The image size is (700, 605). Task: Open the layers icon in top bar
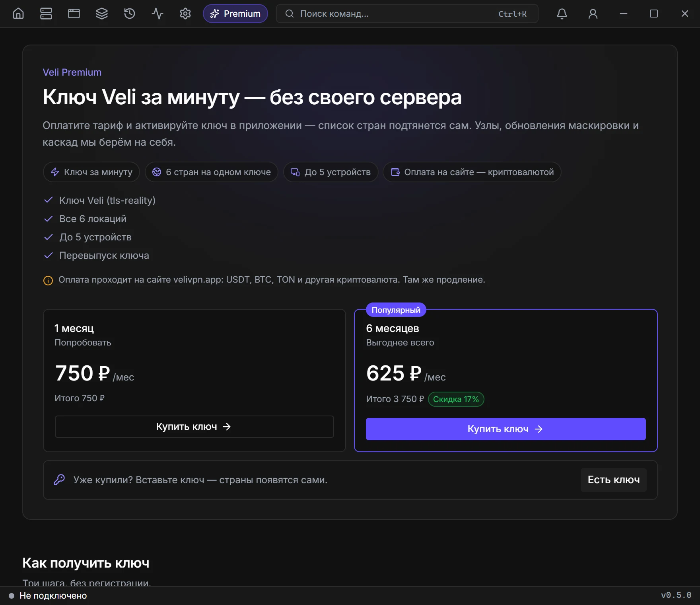point(102,14)
